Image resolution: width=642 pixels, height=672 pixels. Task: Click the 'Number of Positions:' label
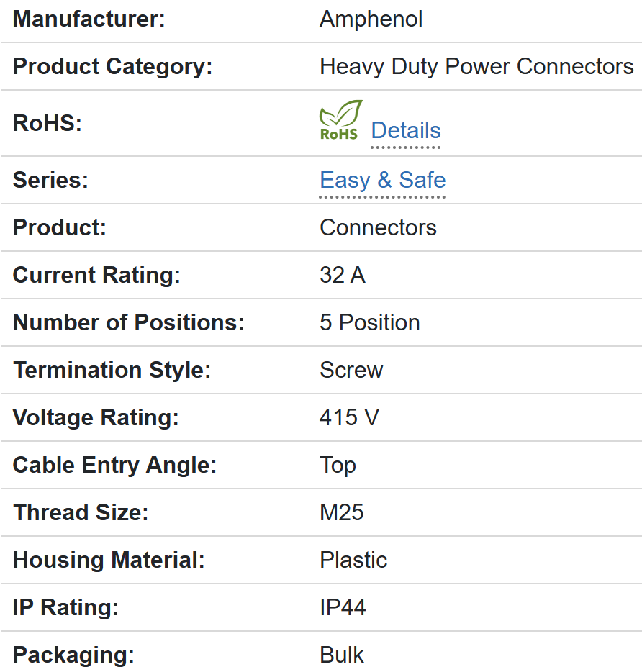click(129, 322)
